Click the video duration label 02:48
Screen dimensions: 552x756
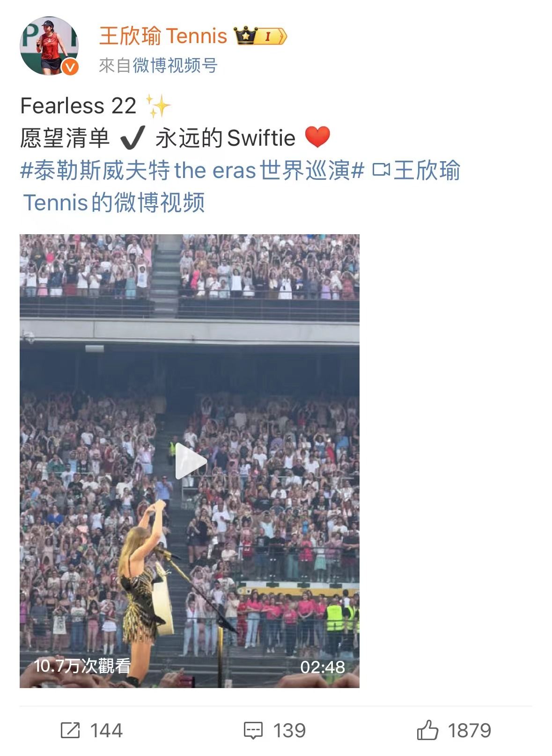tap(323, 667)
